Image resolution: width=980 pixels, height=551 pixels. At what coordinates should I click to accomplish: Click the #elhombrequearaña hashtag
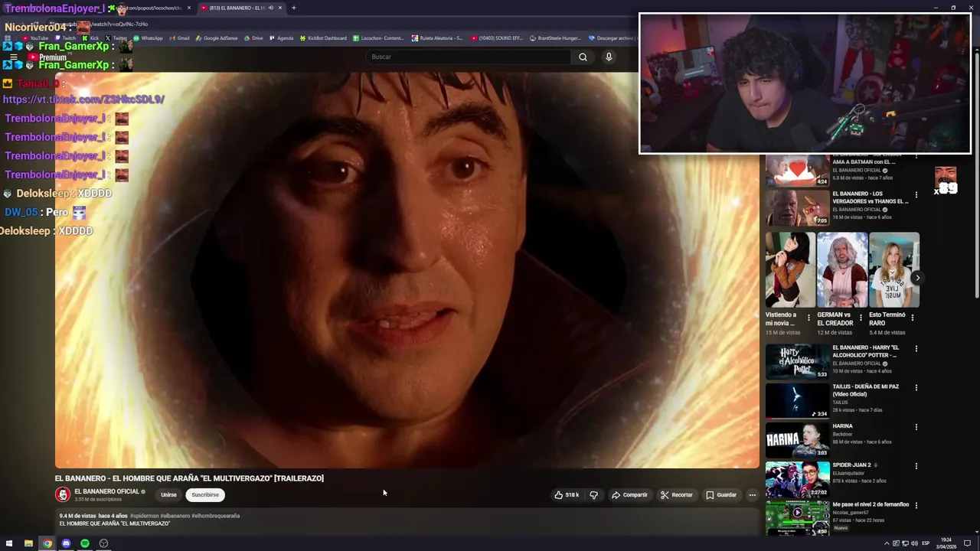tap(215, 516)
